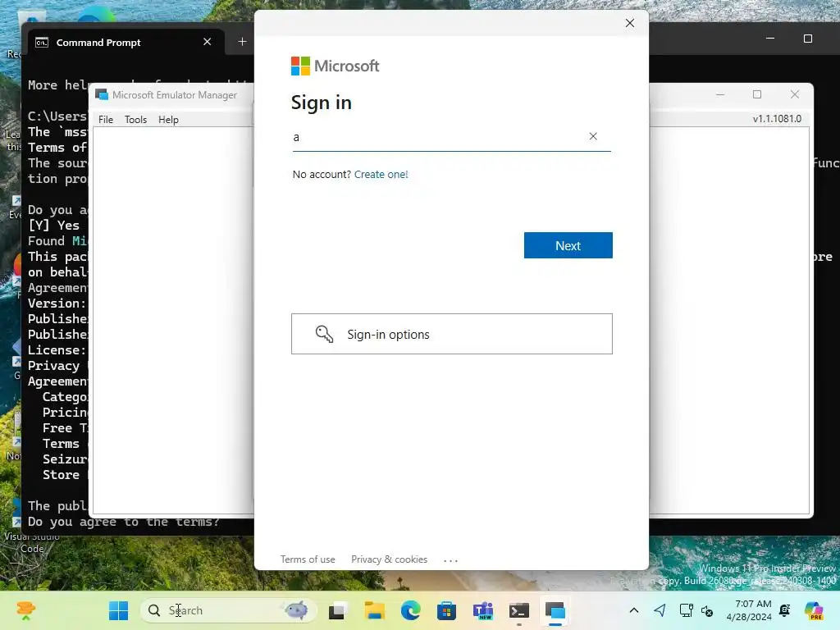Viewport: 840px width, 630px height.
Task: Open network status tray icon
Action: pos(686,610)
